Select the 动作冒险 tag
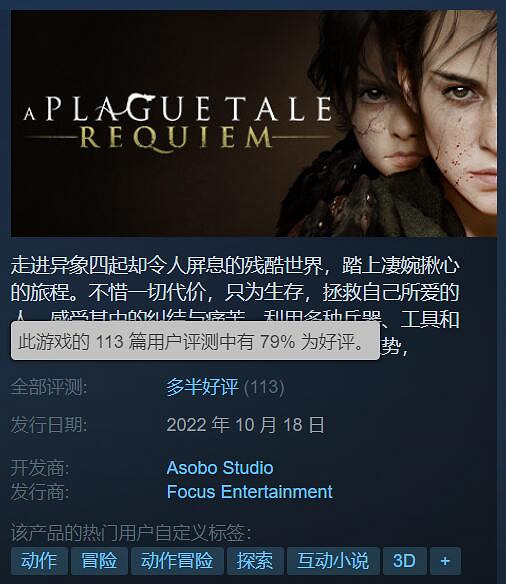Viewport: 506px width, 584px height. point(177,561)
